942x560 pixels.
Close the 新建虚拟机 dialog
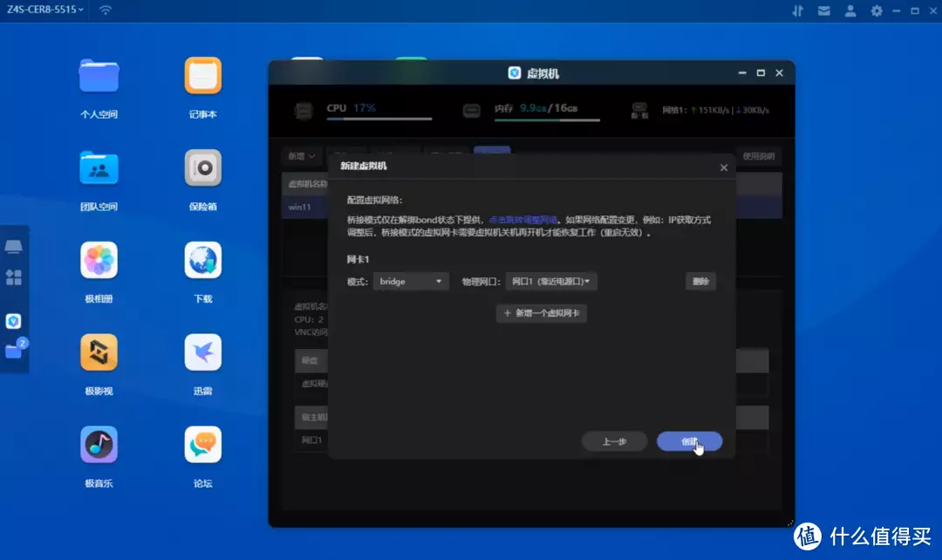[724, 167]
